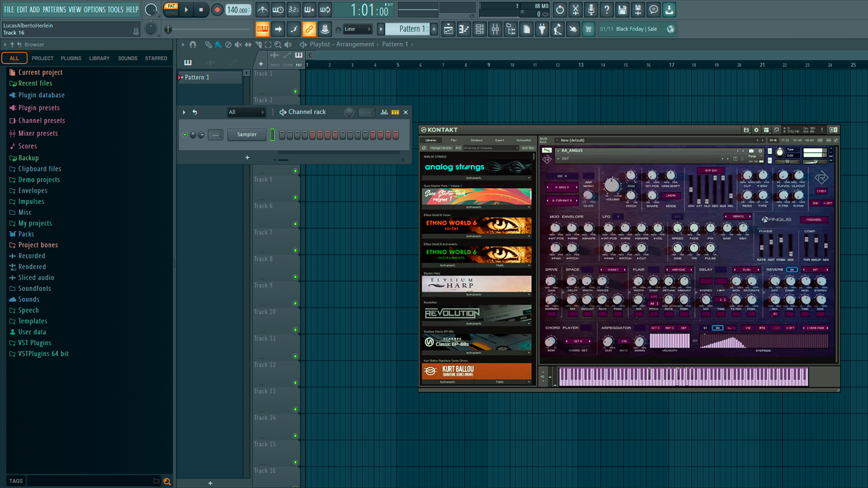Open the Playlist view icon
The height and width of the screenshot is (488, 868).
449,29
